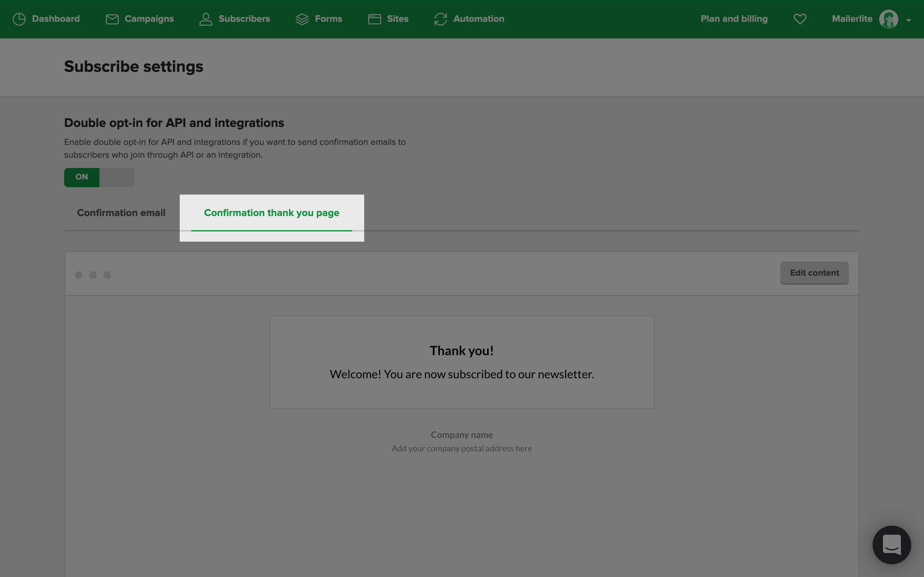The height and width of the screenshot is (577, 924).
Task: Click the Campaigns envelope icon
Action: (112, 19)
